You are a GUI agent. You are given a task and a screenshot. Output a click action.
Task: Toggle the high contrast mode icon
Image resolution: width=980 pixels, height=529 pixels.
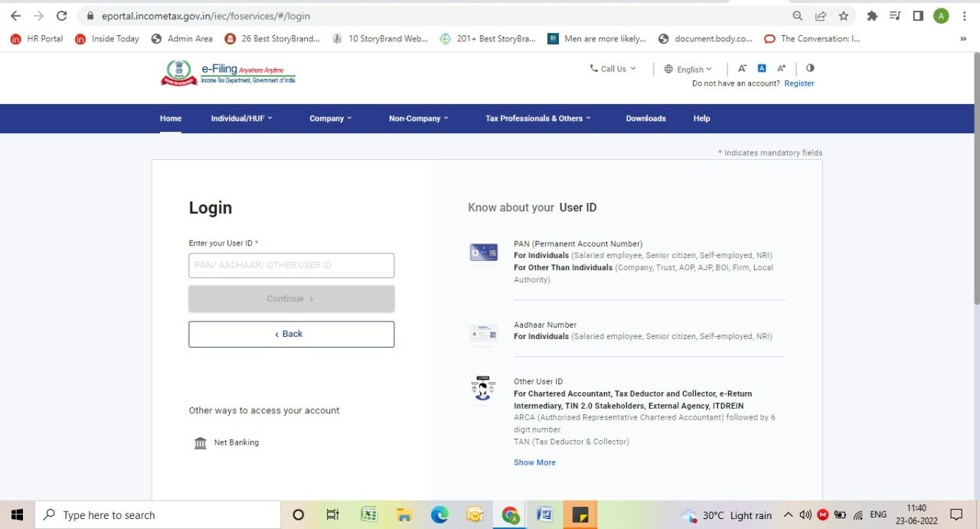pos(810,68)
